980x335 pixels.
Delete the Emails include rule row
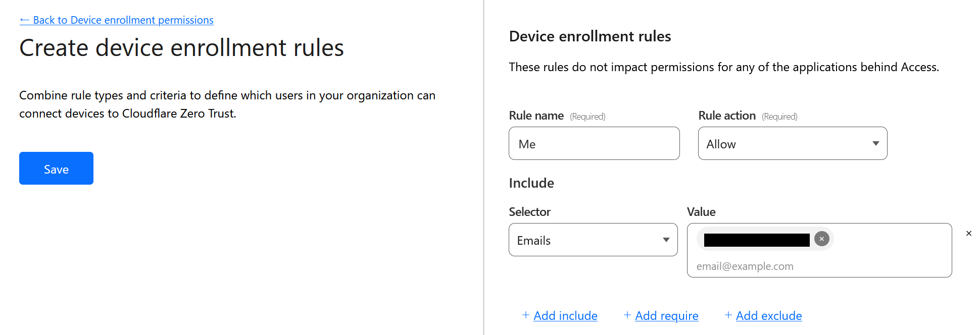(x=968, y=234)
